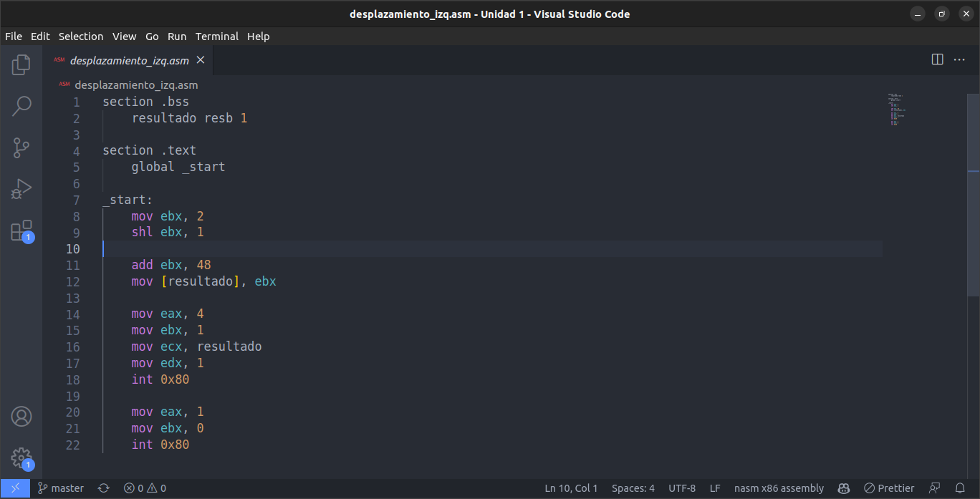Show errors and warnings problems panel

(145, 488)
